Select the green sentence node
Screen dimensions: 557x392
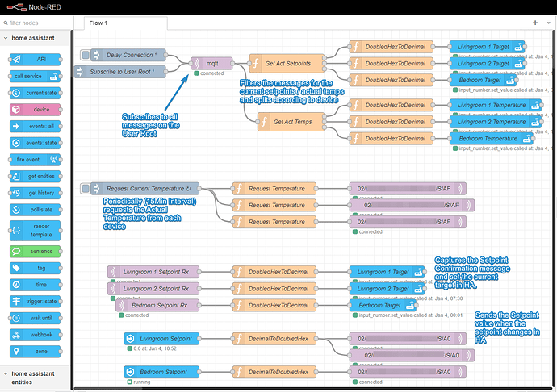coord(37,251)
